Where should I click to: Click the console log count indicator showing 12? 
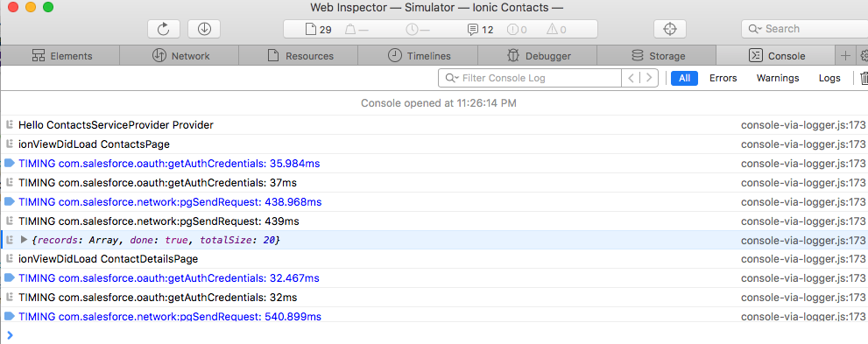coord(481,29)
